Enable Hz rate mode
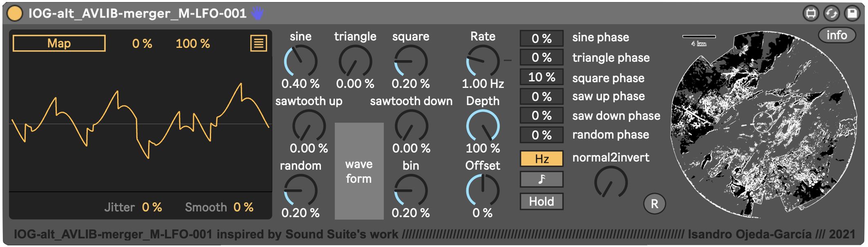868x247 pixels. [x=541, y=159]
